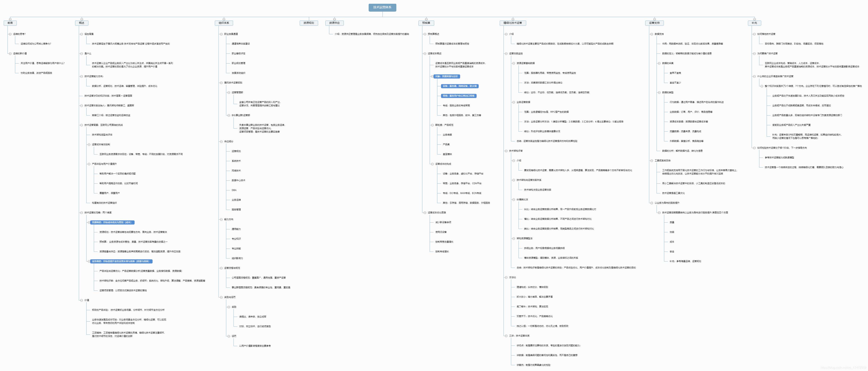Screen dimensions: 868x371
Task: Collapse the 岗位细分 node
Action: [x=221, y=141]
